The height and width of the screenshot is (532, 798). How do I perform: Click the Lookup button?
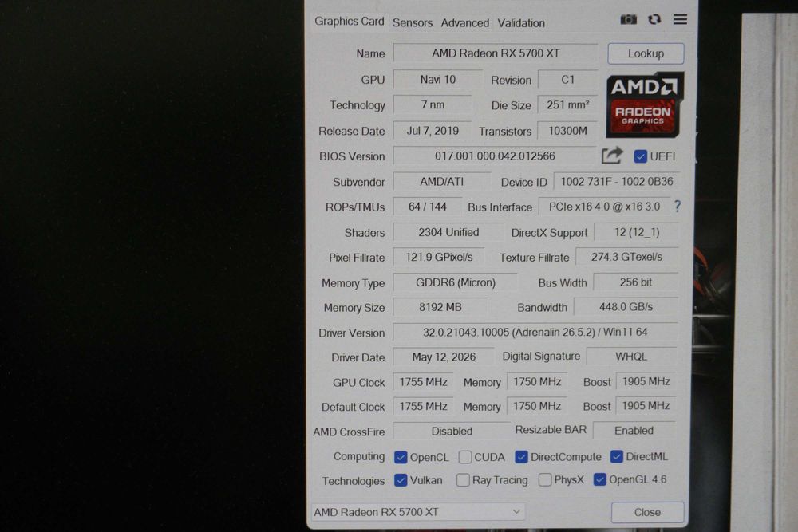click(x=646, y=53)
